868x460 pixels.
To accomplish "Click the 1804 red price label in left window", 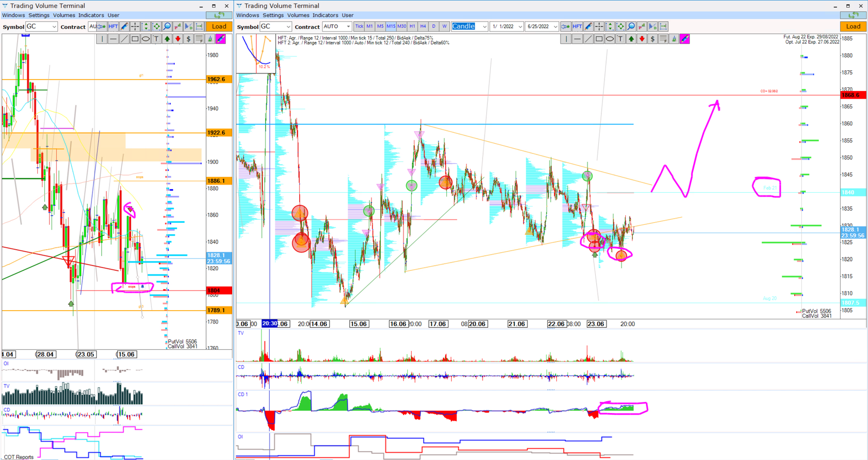I will click(x=219, y=290).
